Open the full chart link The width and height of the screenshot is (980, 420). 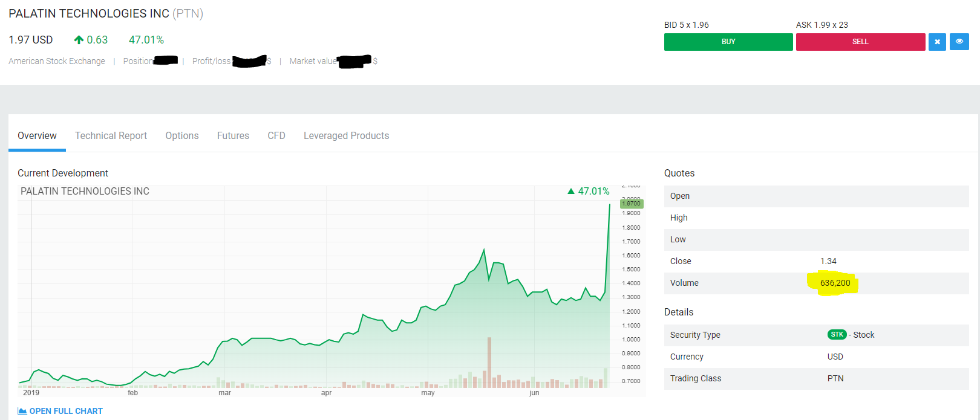coord(66,411)
